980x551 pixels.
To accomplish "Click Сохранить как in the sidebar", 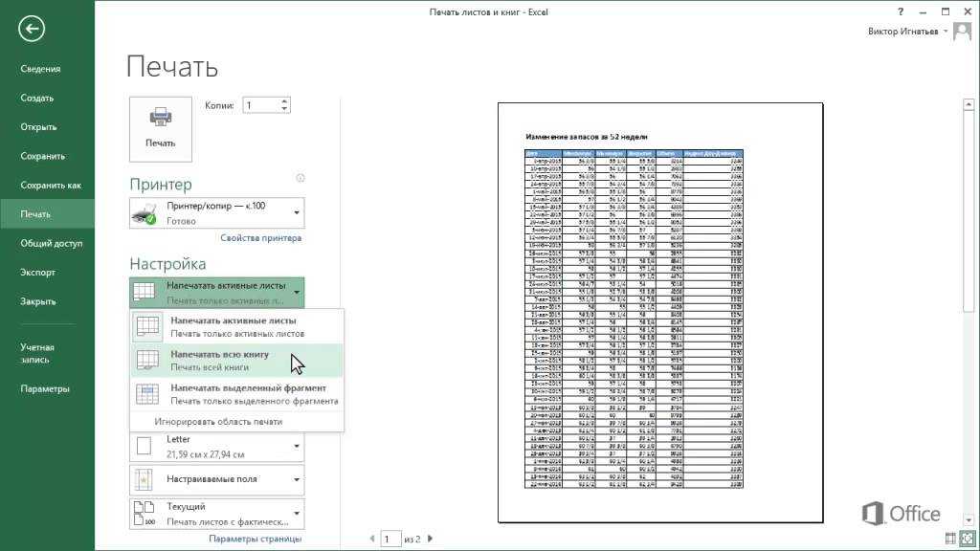I will pyautogui.click(x=51, y=185).
